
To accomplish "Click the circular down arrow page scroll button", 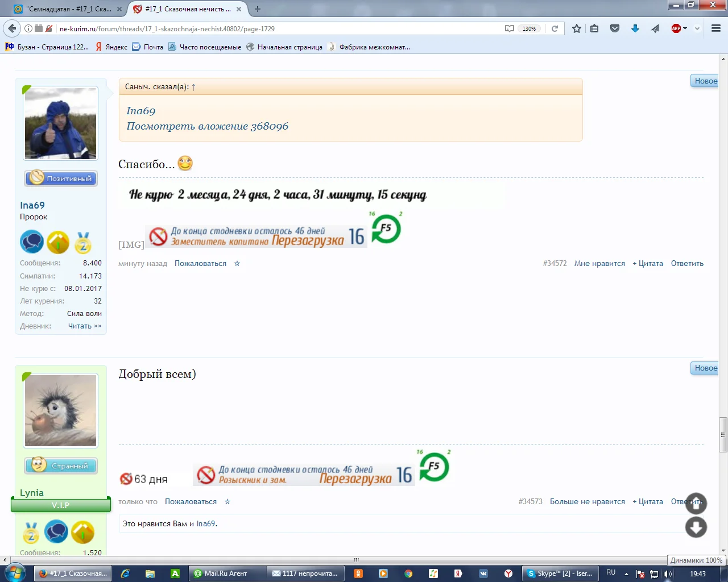I will (696, 527).
